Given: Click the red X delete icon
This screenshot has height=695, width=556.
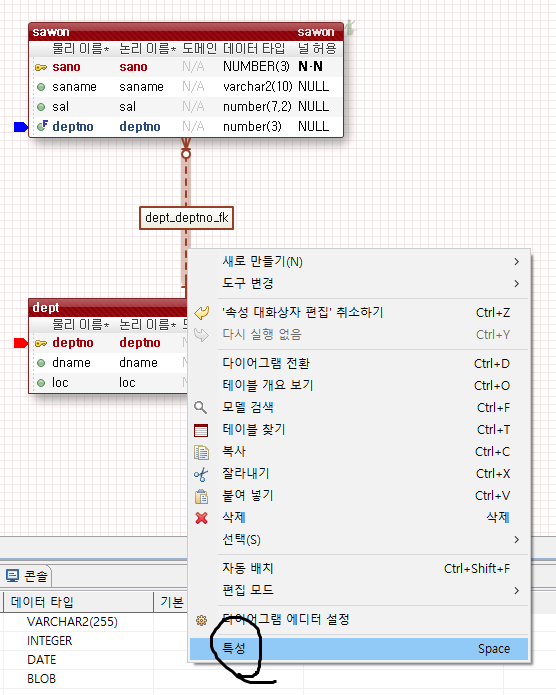Looking at the screenshot, I should click(201, 518).
